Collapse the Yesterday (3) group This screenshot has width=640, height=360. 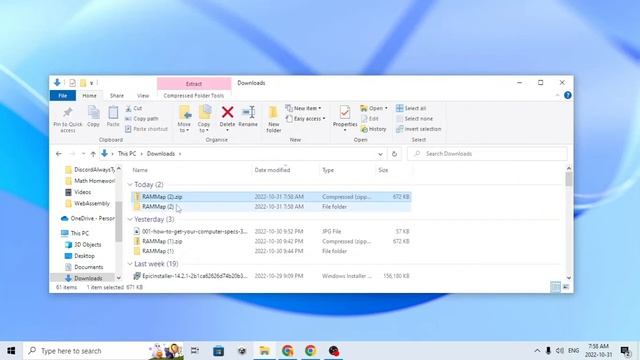[x=130, y=220]
